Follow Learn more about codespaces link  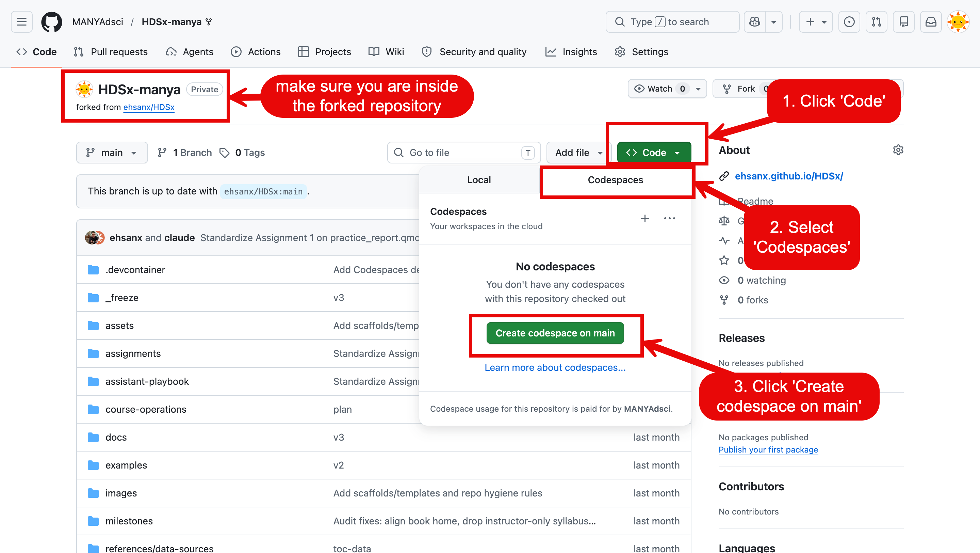point(555,368)
